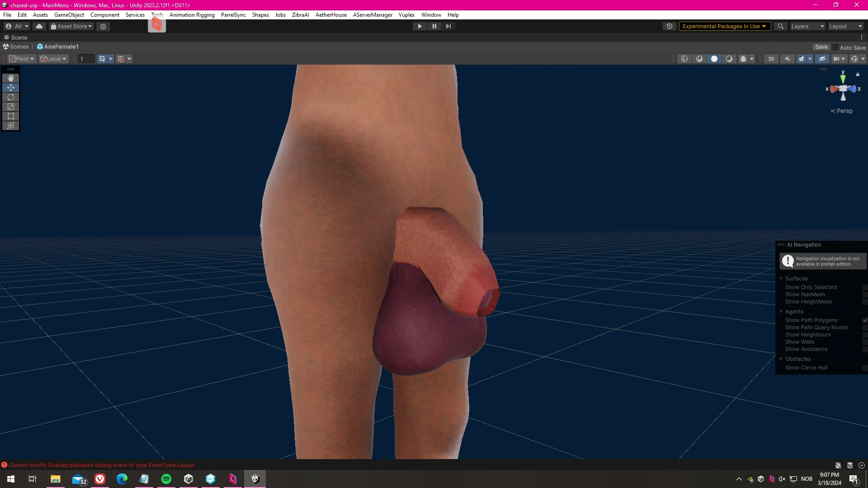Click the Save prefab button
Screen dimensions: 868x488
point(821,47)
